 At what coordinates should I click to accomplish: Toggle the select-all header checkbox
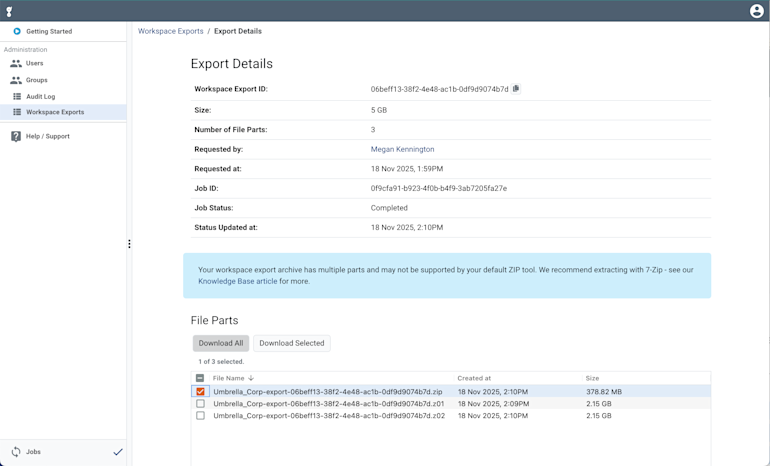coord(200,378)
